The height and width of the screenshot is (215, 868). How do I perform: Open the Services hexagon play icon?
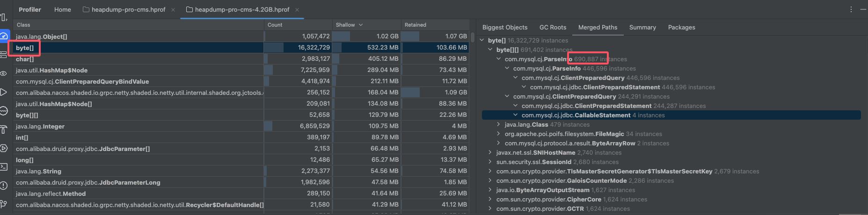click(4, 148)
